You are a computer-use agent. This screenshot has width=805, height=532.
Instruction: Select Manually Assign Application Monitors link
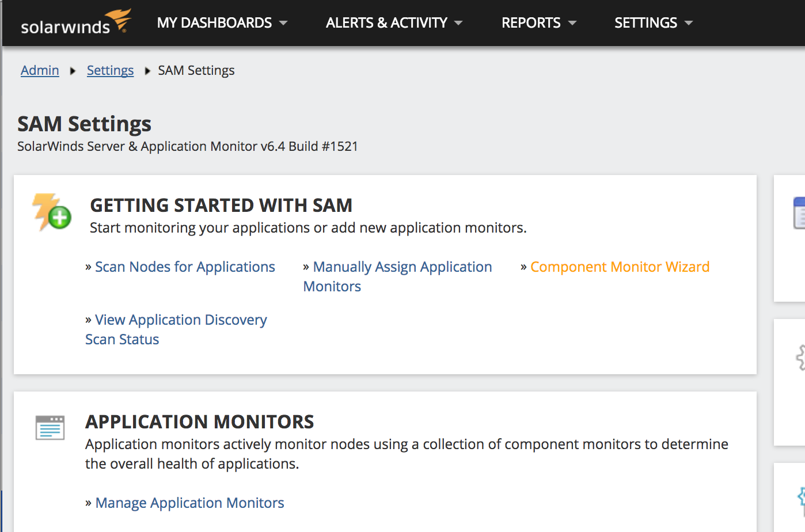pyautogui.click(x=402, y=267)
